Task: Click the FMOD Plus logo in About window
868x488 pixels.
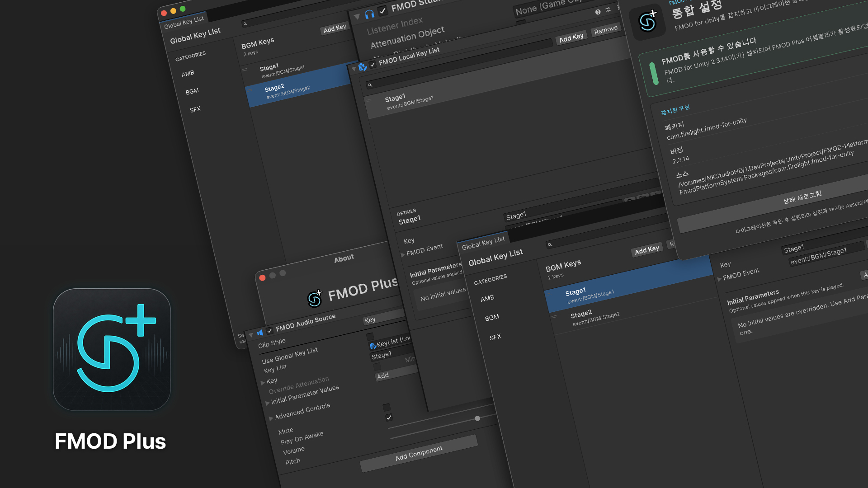Action: 315,298
